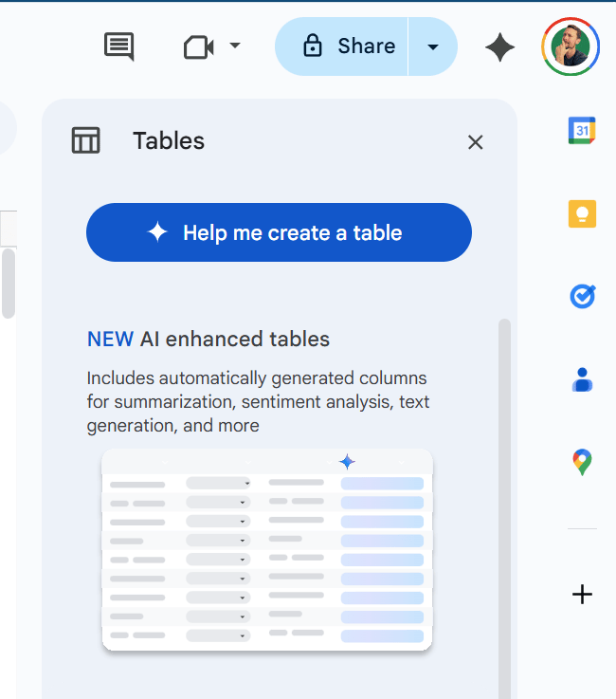616x699 pixels.
Task: Open Google Maps icon
Action: click(x=582, y=462)
